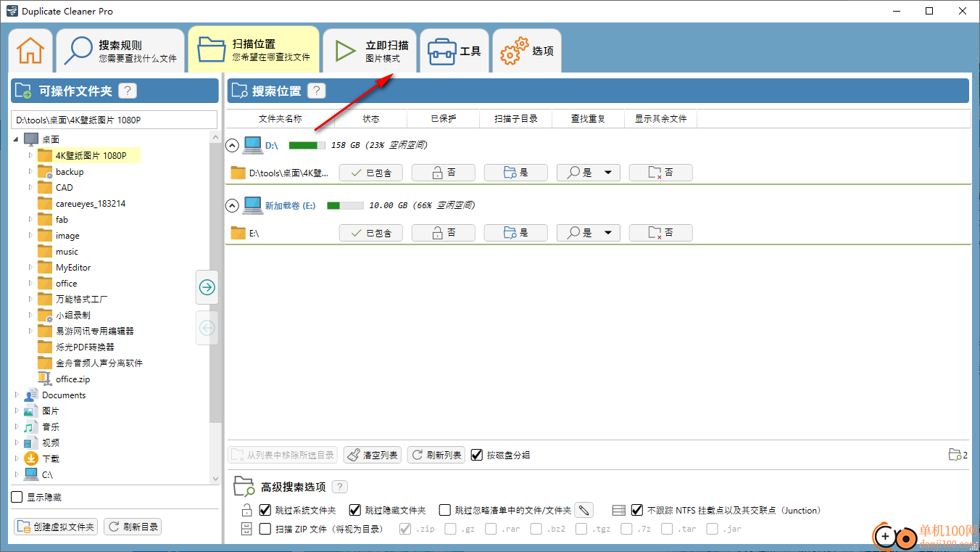Click the folder path input field
Image resolution: width=980 pixels, height=552 pixels.
click(x=115, y=120)
